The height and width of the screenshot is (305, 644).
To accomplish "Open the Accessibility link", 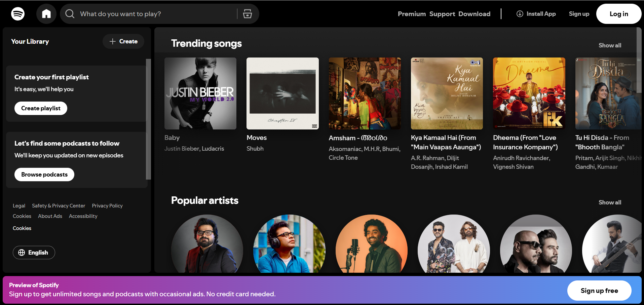I will pyautogui.click(x=83, y=216).
